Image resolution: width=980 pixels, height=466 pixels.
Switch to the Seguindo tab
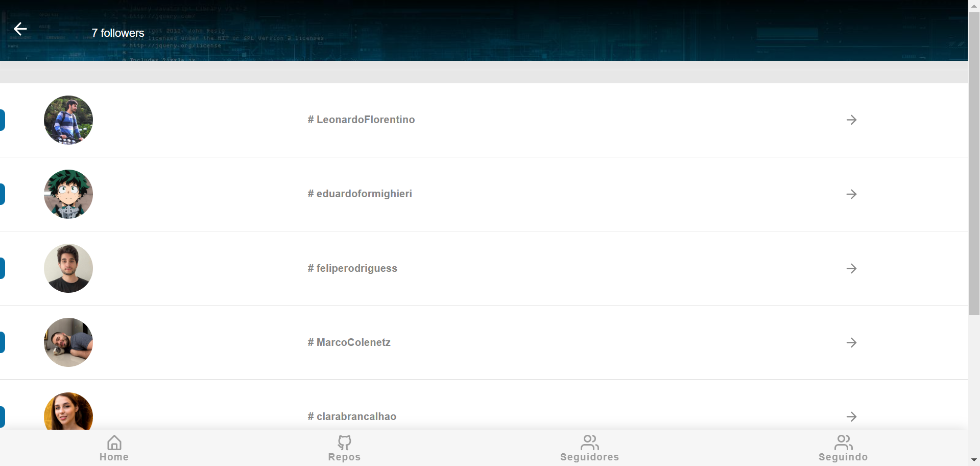click(x=843, y=448)
